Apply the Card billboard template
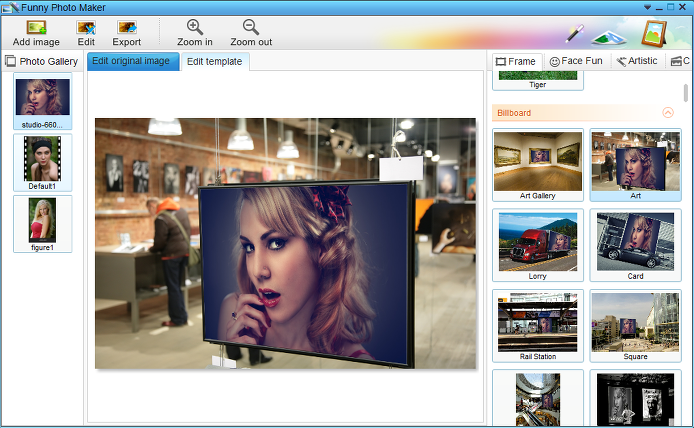This screenshot has height=428, width=694. (x=636, y=245)
